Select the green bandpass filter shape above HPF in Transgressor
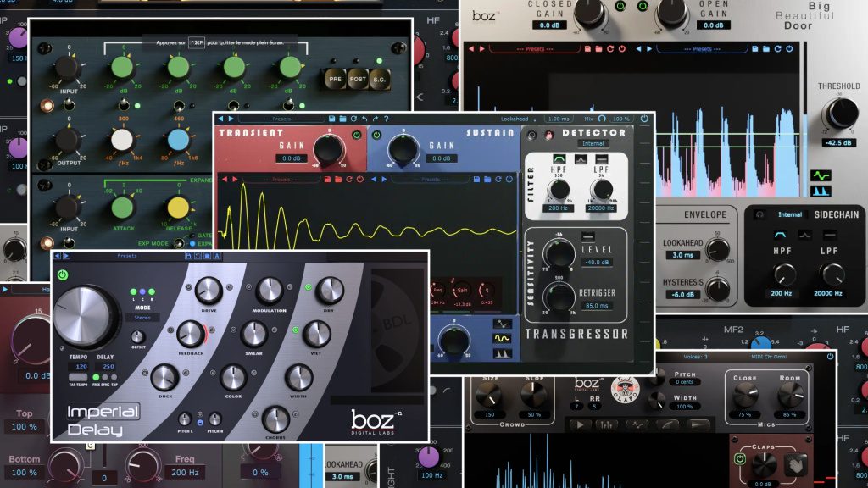The image size is (868, 488). pyautogui.click(x=559, y=159)
